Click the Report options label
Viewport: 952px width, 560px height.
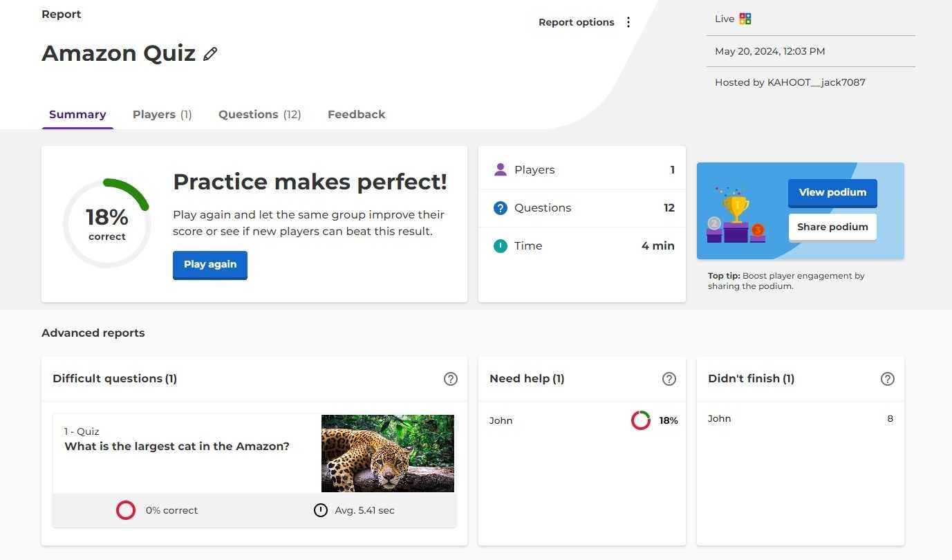pos(577,22)
